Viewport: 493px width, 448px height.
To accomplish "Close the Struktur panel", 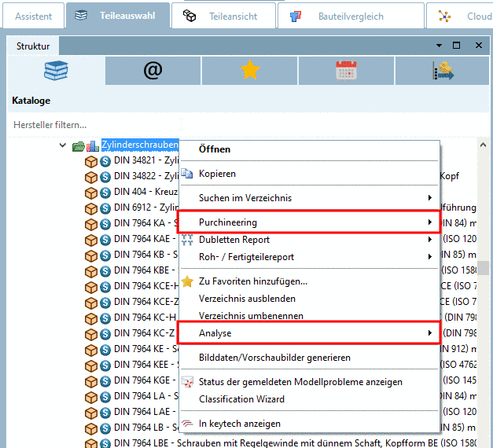I will click(x=479, y=46).
